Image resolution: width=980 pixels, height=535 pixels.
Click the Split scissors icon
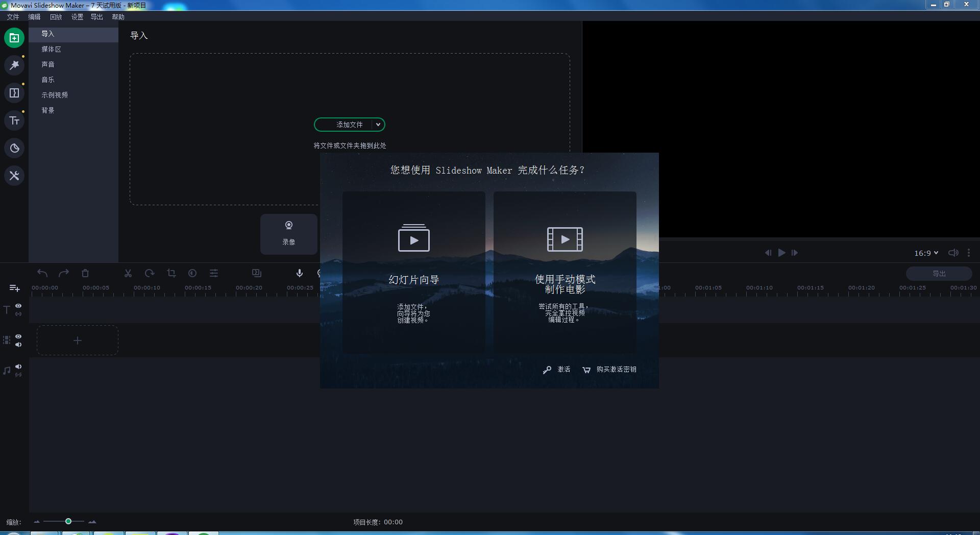coord(128,273)
